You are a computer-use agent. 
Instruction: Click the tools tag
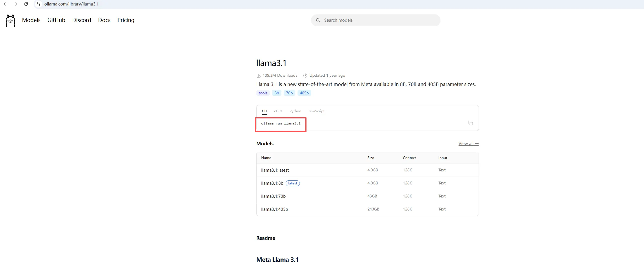[263, 93]
